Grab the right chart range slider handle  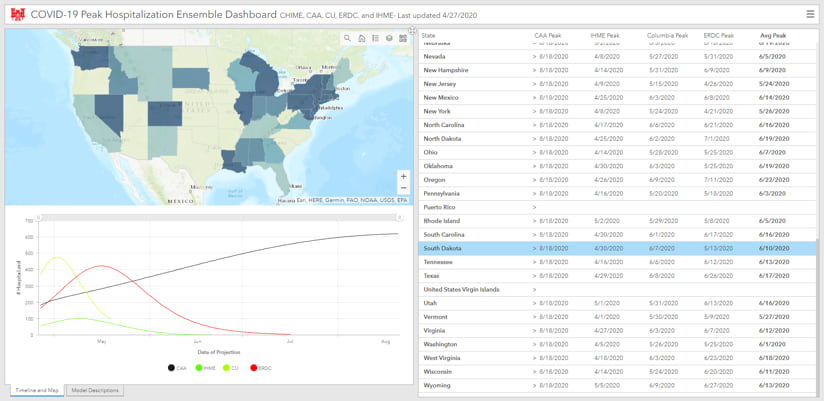399,217
